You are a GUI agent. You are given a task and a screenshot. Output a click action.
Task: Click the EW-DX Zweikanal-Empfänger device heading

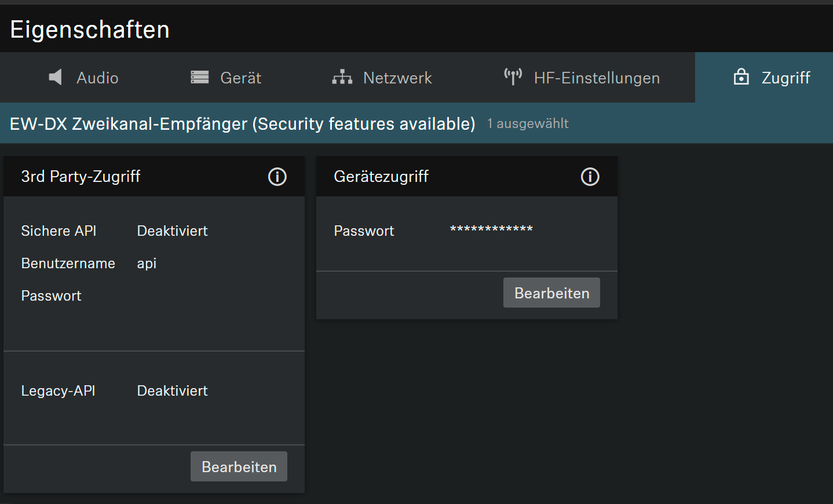coord(242,124)
